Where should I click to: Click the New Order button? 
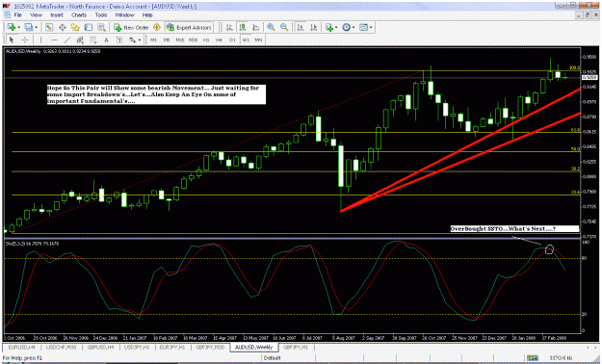point(131,27)
